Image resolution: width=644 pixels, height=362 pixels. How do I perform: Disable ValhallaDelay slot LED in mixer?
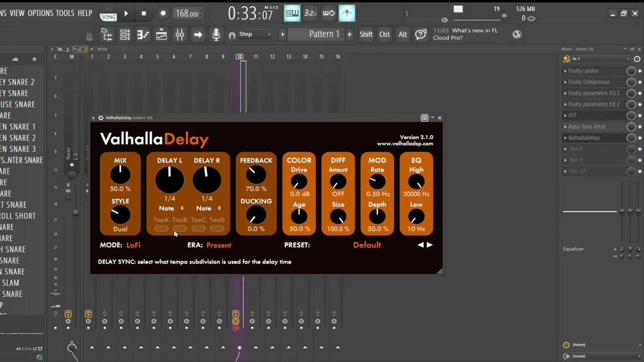pyautogui.click(x=640, y=138)
